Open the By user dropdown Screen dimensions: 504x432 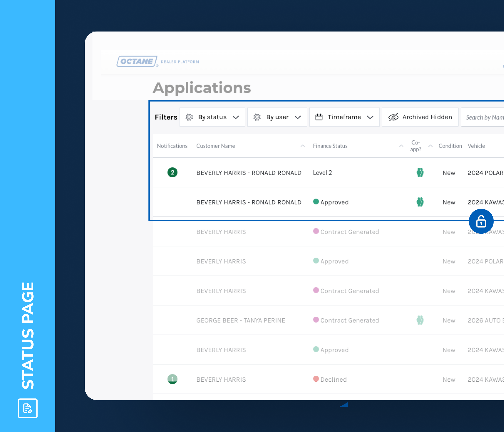(x=298, y=117)
